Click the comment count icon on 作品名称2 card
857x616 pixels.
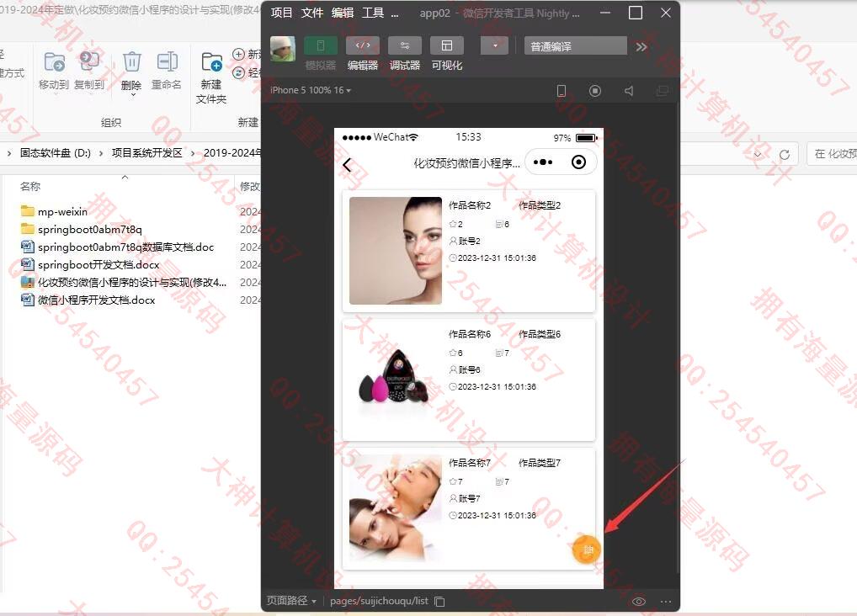pyautogui.click(x=499, y=224)
